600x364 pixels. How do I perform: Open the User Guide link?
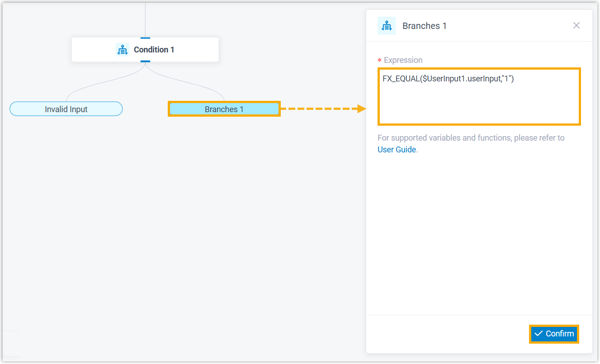click(397, 150)
